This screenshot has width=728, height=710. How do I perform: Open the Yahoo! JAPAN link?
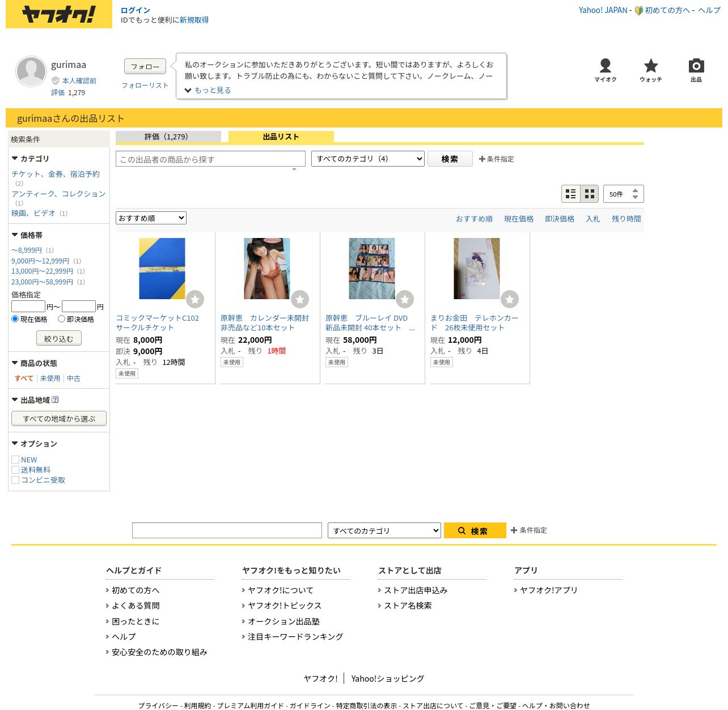(603, 10)
